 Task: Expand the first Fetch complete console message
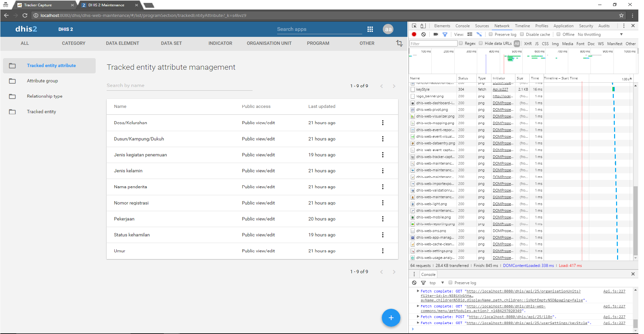click(418, 291)
